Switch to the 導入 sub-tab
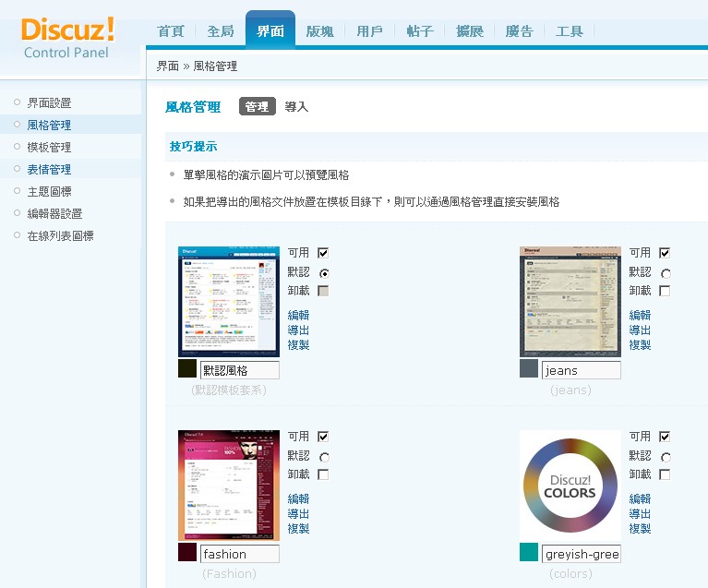 pyautogui.click(x=296, y=106)
